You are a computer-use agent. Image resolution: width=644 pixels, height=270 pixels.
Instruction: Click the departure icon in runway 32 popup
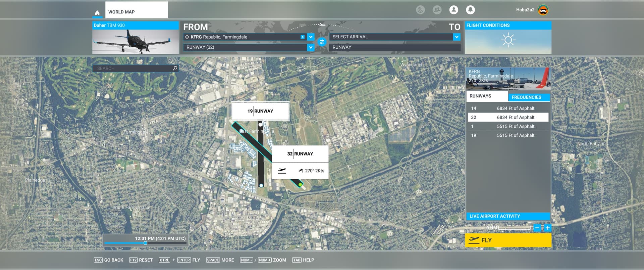coord(282,171)
